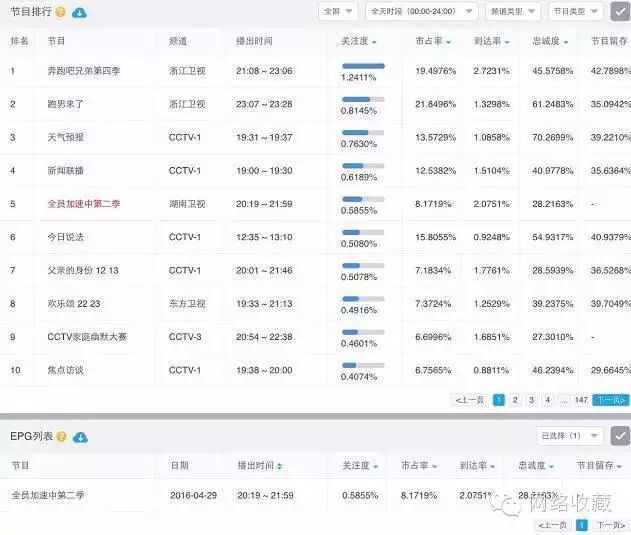Screen dimensions: 631x535
Task: Go to ranking page 4
Action: click(548, 400)
